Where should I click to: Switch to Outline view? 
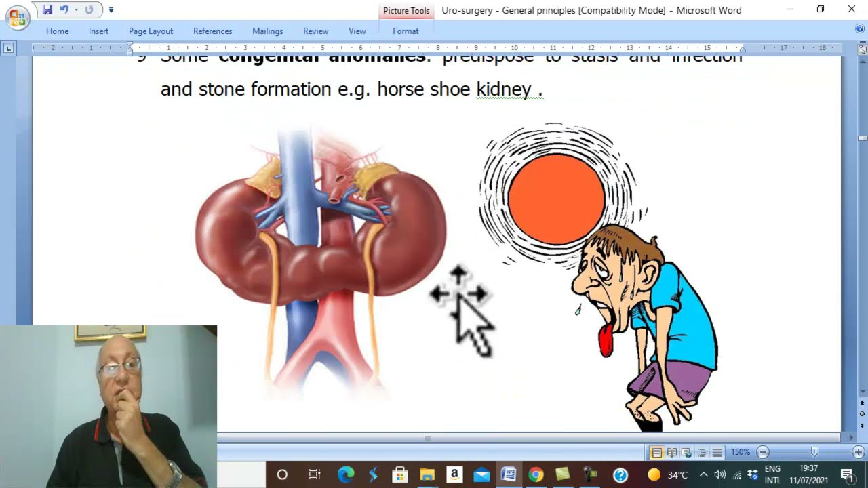click(701, 452)
